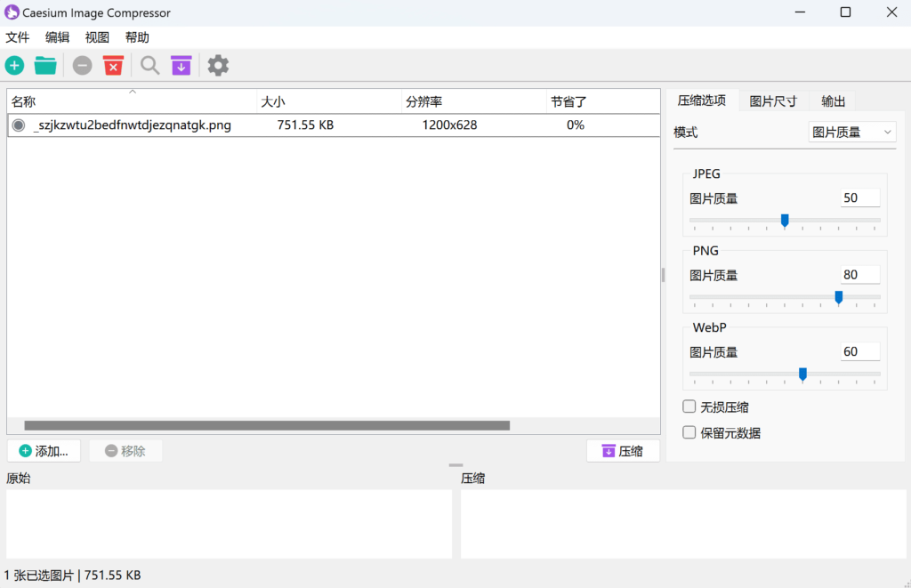The height and width of the screenshot is (588, 911).
Task: Click status circle icon beside the png file
Action: pos(19,125)
